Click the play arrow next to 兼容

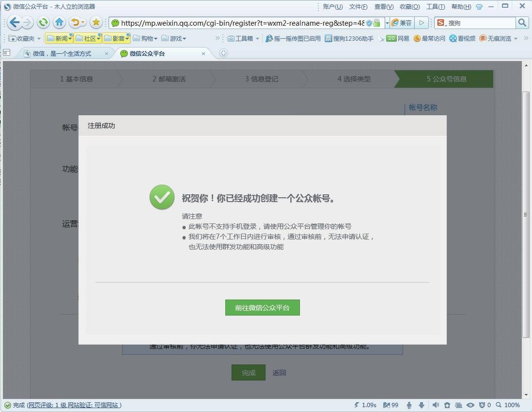point(422,23)
